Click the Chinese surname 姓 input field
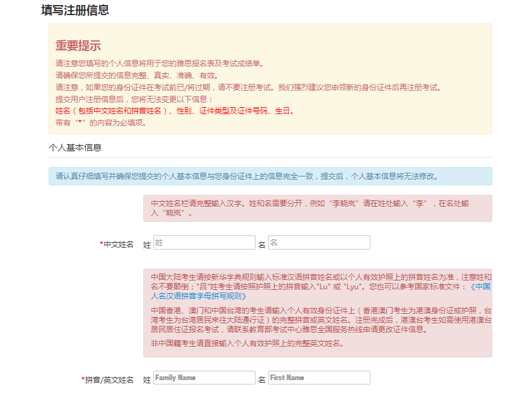 [x=204, y=243]
